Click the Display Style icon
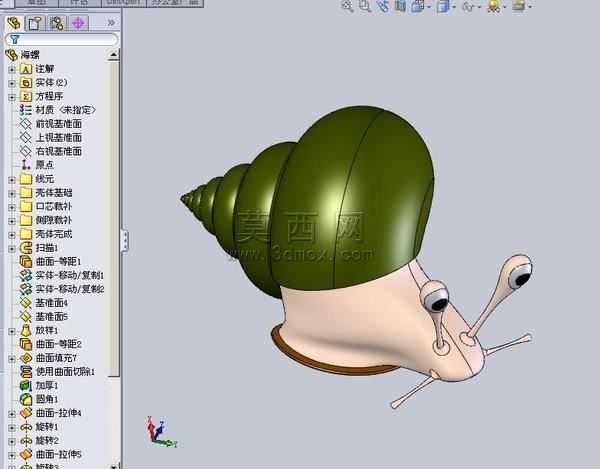Image resolution: width=600 pixels, height=469 pixels. (x=443, y=6)
